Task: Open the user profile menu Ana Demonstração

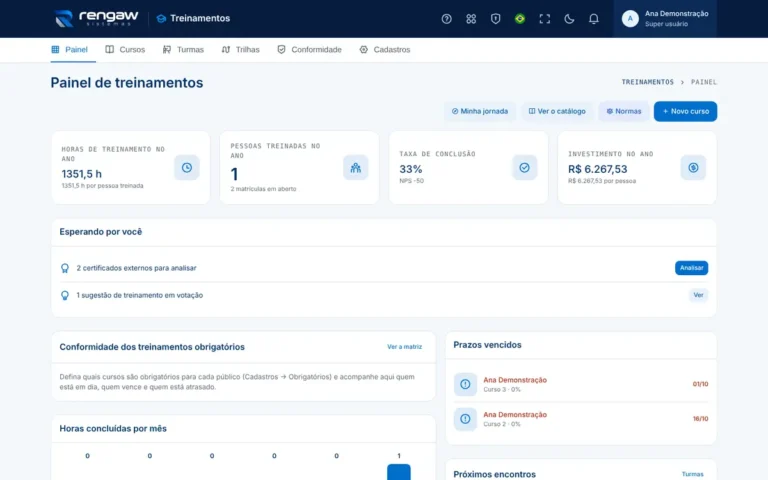Action: point(665,19)
